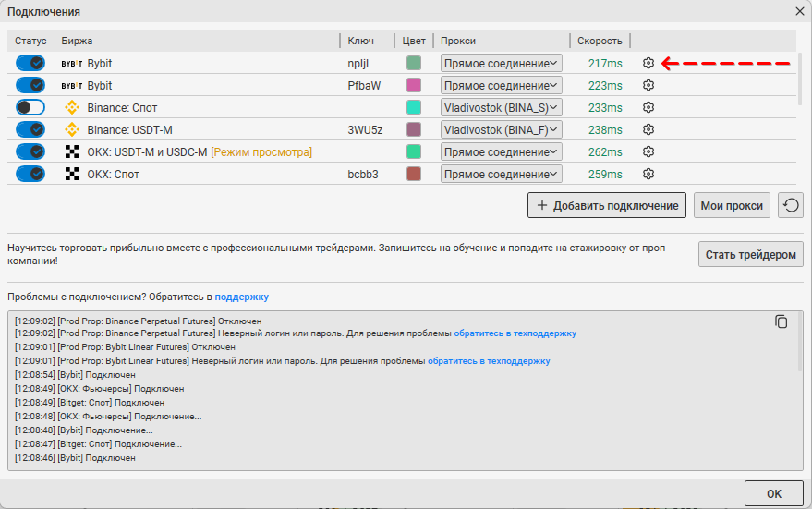Open proxy dropdown for first Bybit row
Image resolution: width=812 pixels, height=509 pixels.
click(x=501, y=63)
